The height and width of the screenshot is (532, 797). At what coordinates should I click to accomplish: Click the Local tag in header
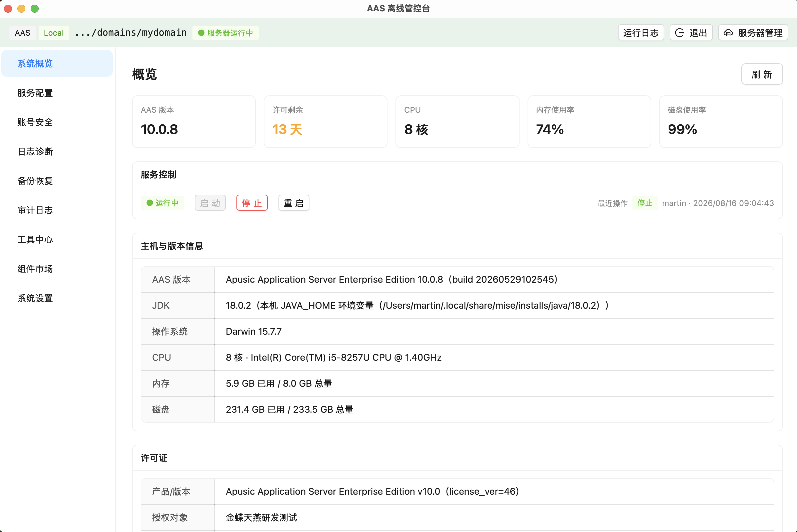(54, 33)
